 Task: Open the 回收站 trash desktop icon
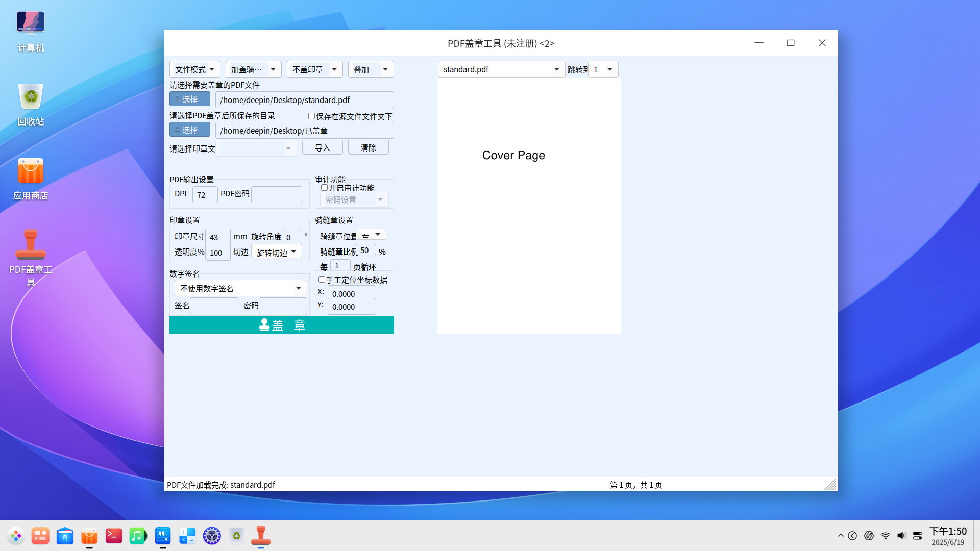tap(31, 105)
